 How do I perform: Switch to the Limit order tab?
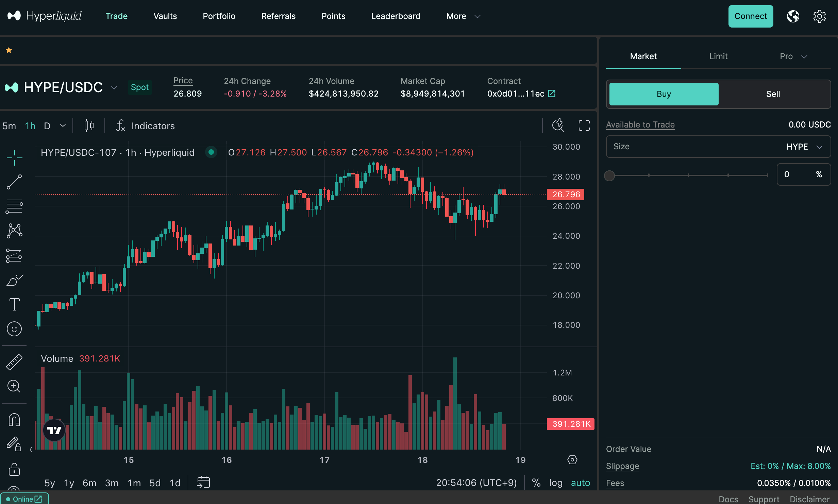718,56
